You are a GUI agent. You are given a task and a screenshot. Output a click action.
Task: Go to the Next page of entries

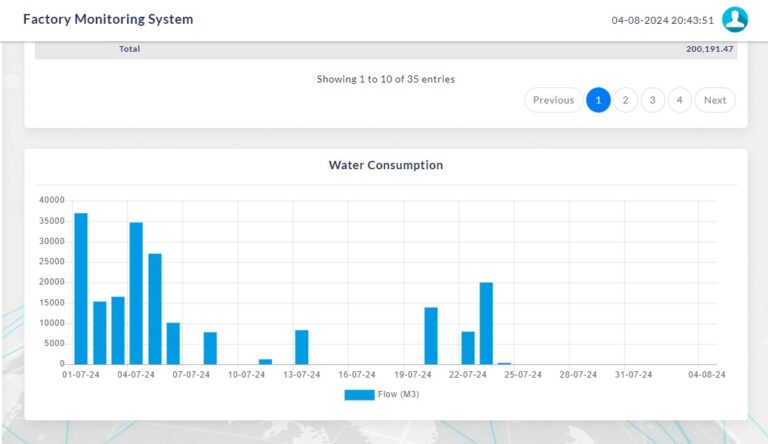point(715,100)
